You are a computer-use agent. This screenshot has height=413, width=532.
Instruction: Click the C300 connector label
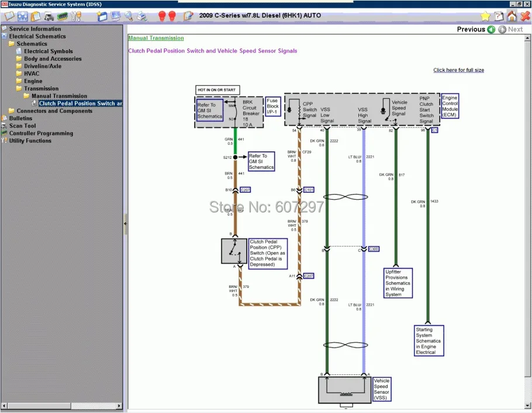pos(373,249)
